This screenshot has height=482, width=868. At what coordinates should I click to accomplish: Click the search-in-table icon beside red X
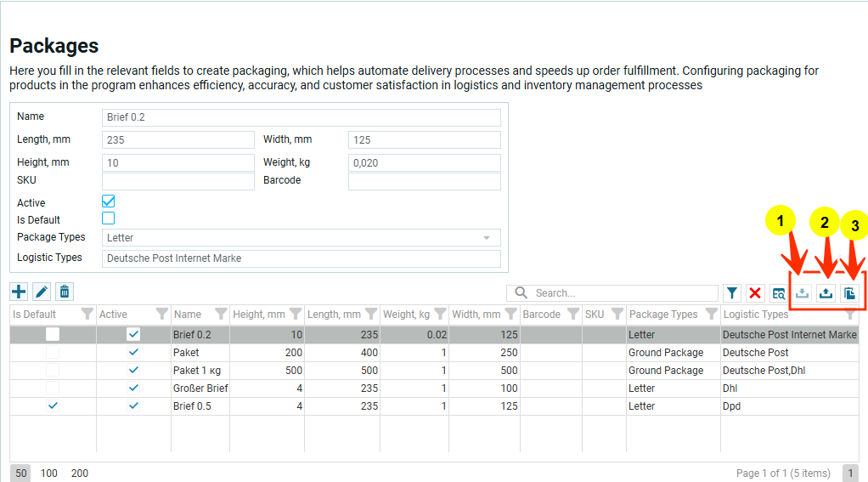click(x=779, y=293)
